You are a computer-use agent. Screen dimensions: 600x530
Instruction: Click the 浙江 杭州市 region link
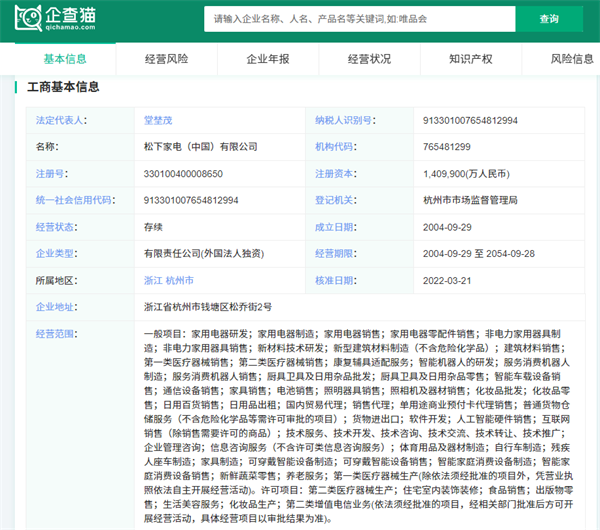pos(169,280)
